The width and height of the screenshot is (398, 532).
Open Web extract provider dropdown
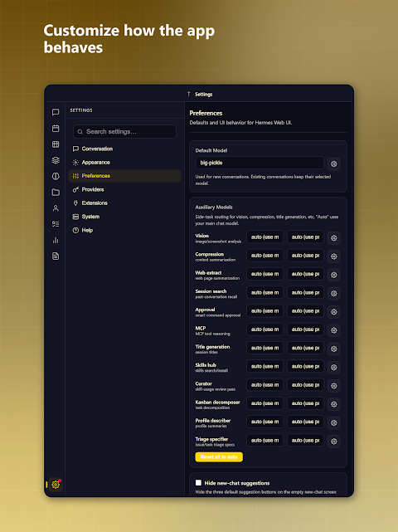[x=305, y=274]
